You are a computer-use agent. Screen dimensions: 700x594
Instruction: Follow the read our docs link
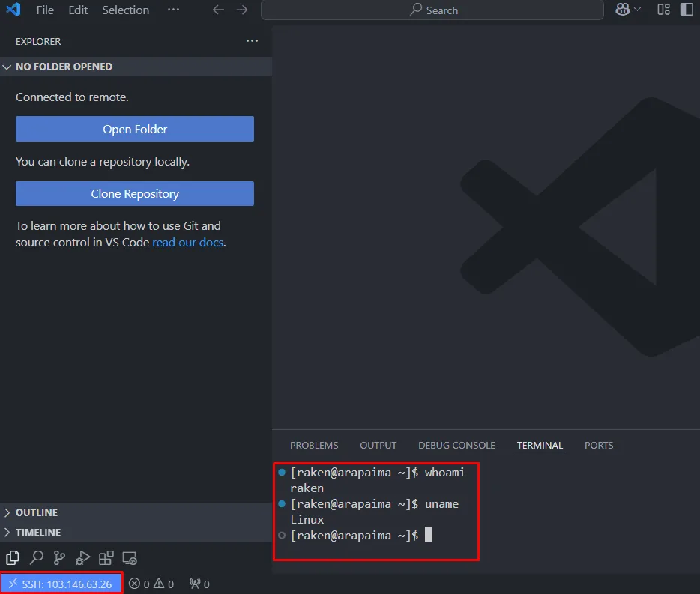(187, 243)
